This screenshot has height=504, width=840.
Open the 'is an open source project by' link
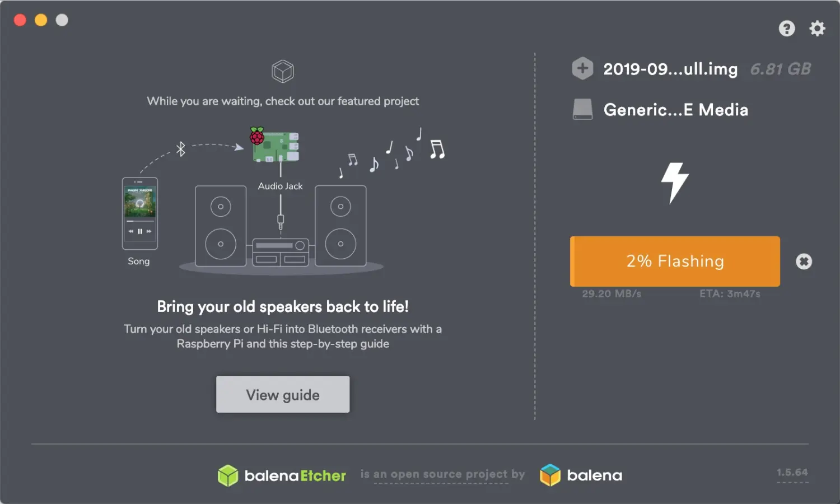442,474
